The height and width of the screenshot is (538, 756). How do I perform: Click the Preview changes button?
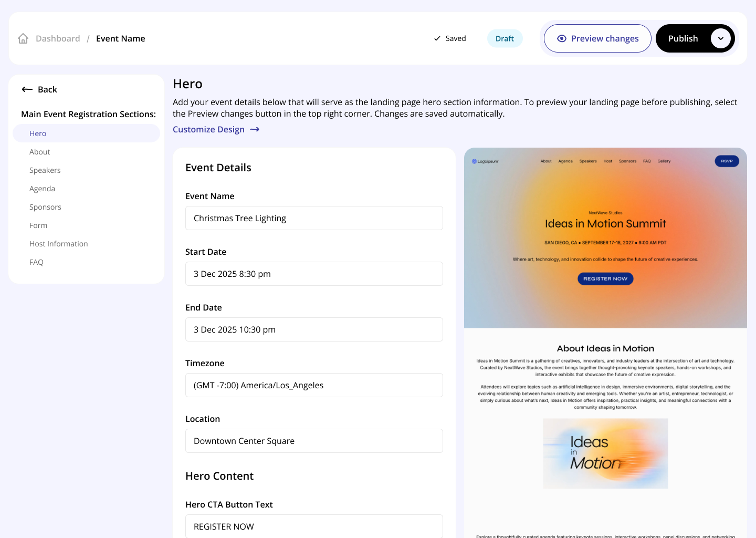597,38
